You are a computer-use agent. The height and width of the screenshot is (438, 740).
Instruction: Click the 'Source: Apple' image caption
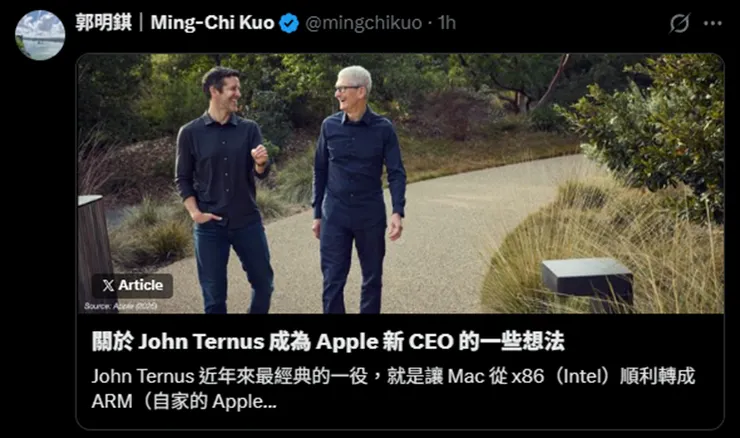click(121, 306)
